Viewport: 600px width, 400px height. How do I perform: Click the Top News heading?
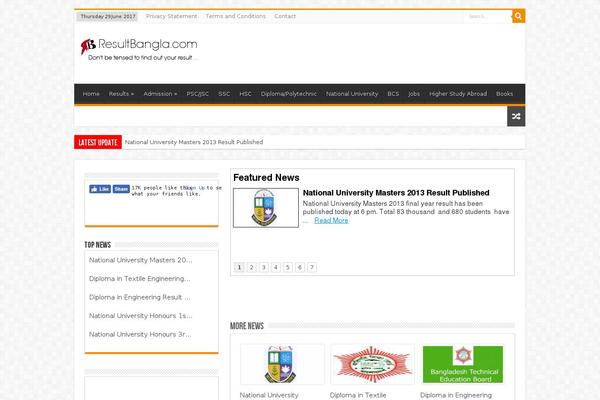pyautogui.click(x=98, y=245)
